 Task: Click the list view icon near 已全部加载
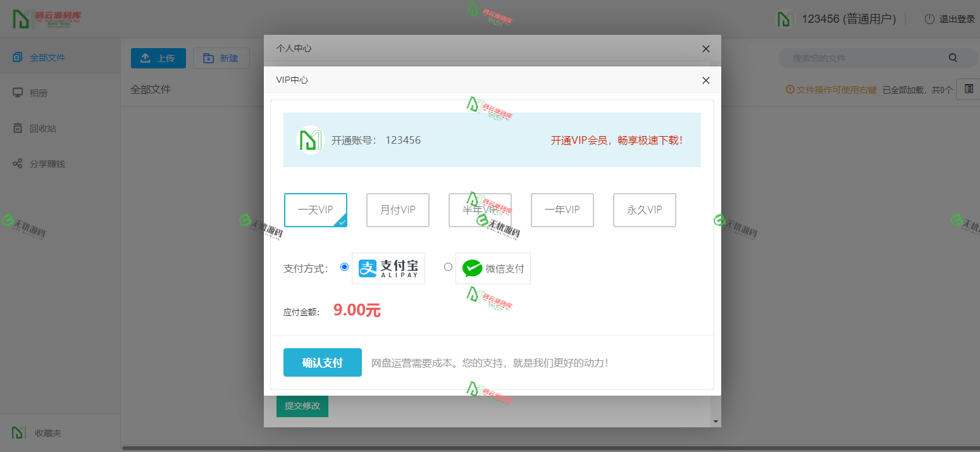tap(967, 89)
